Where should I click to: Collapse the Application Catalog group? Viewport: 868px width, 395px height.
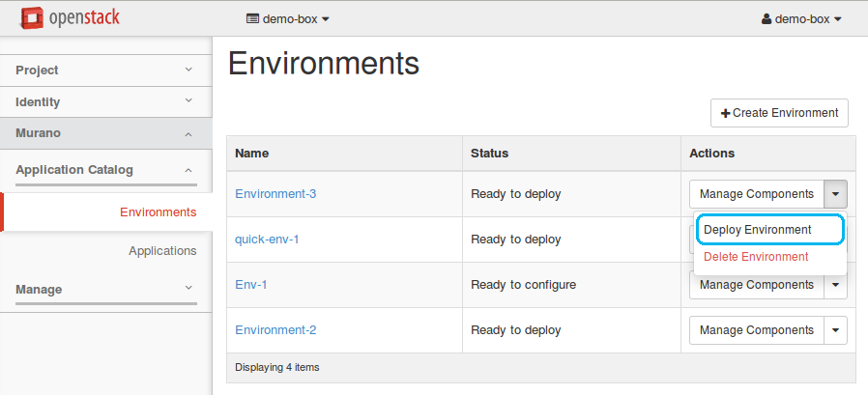[105, 170]
